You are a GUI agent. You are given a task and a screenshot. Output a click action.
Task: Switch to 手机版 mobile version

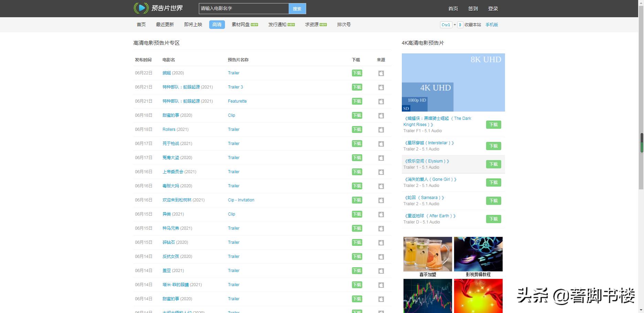click(x=492, y=25)
